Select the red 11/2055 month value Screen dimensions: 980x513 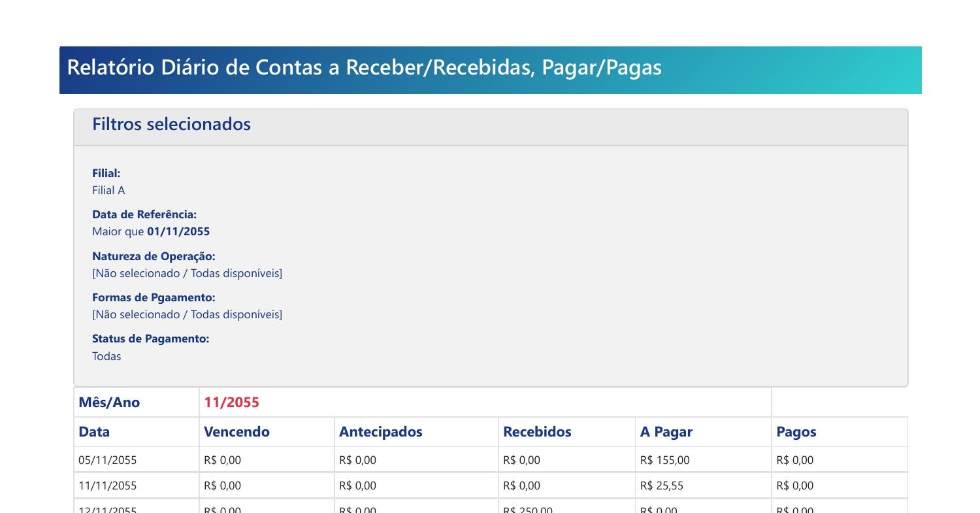(231, 403)
